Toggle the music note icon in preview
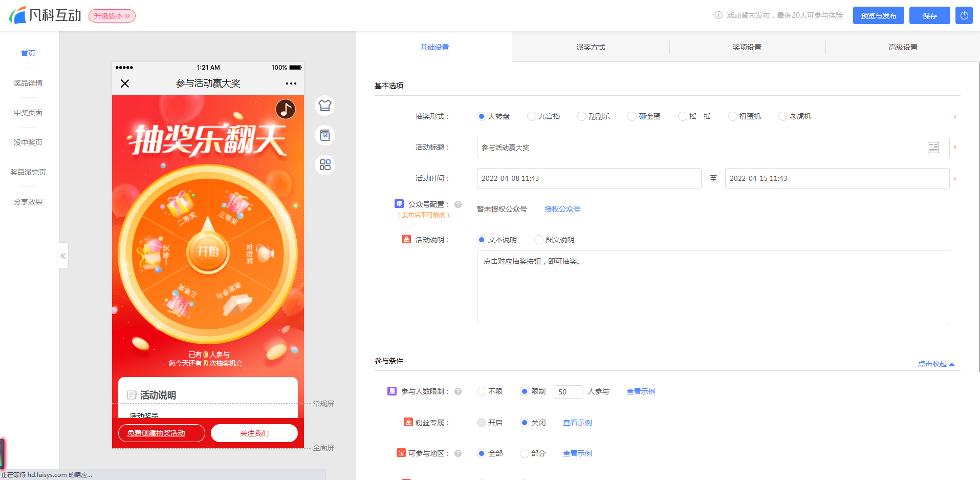 pyautogui.click(x=286, y=109)
